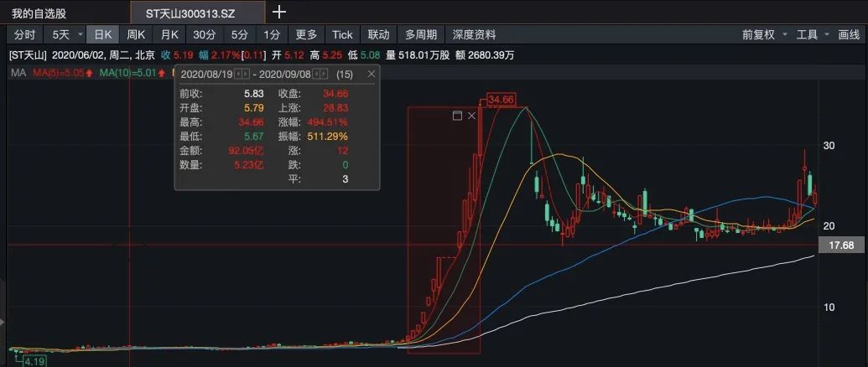
Task: Open the 多周期 multi-period view
Action: pyautogui.click(x=421, y=35)
